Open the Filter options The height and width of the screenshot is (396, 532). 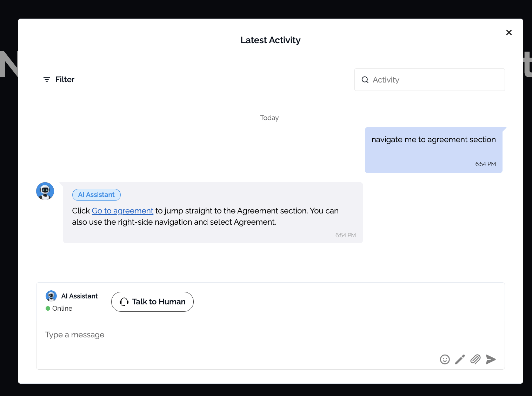point(59,80)
